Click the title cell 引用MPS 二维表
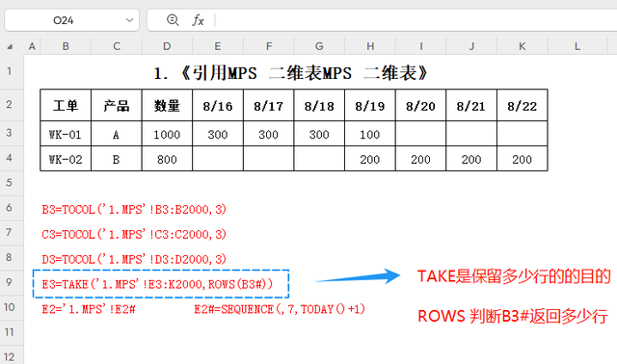617x364 pixels. tap(291, 73)
